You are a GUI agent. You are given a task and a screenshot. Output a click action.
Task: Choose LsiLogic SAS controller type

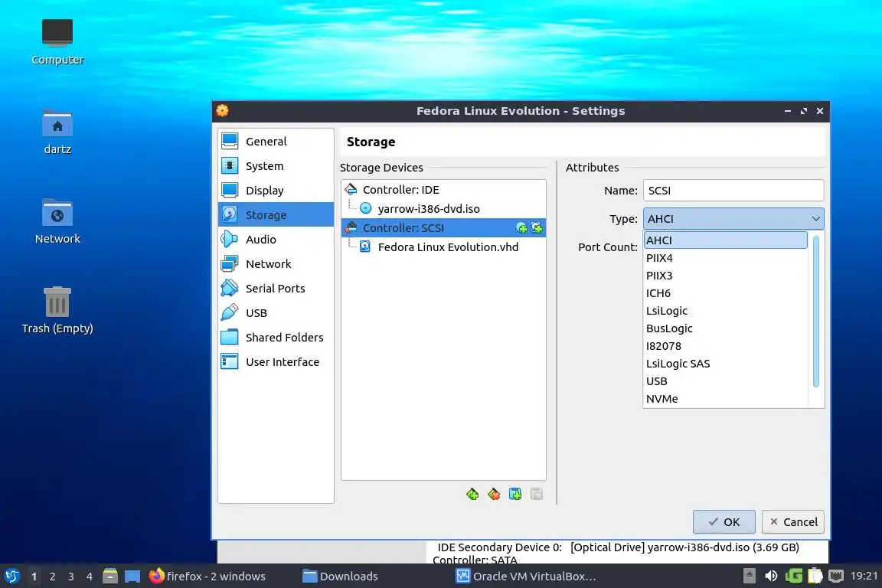click(726, 364)
